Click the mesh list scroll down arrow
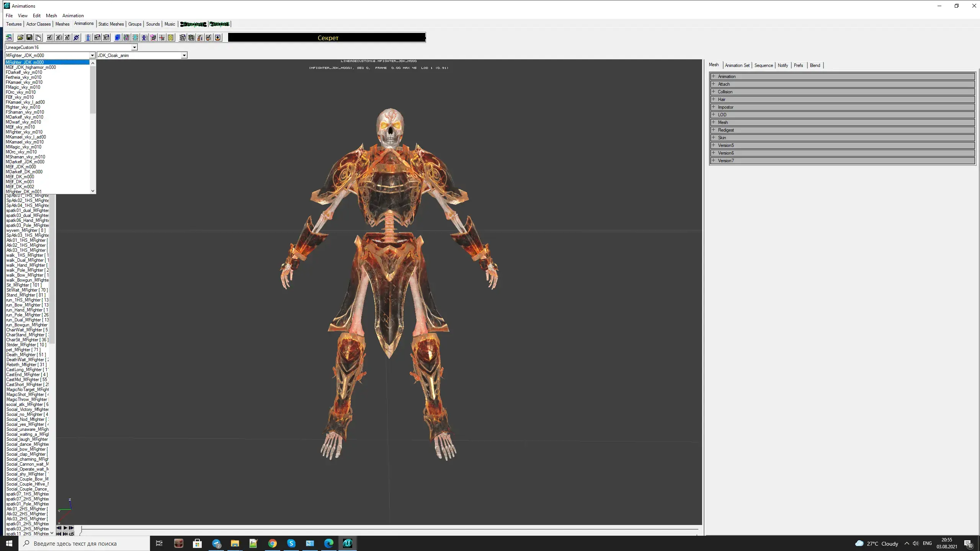 (x=93, y=191)
